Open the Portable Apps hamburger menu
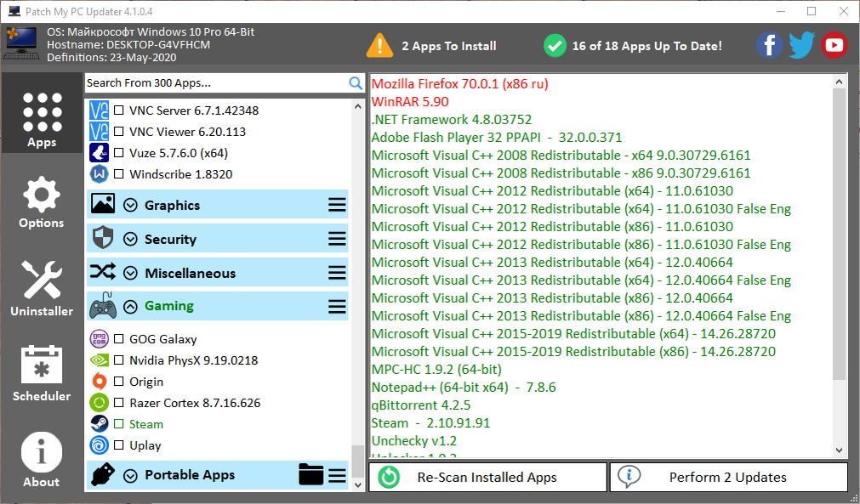The image size is (860, 504). (x=337, y=476)
